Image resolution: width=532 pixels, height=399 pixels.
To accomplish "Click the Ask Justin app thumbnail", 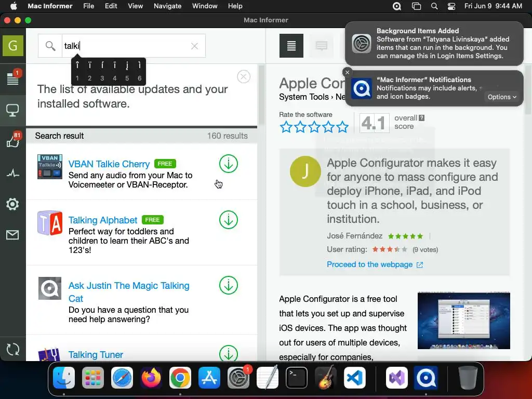I will pos(50,288).
